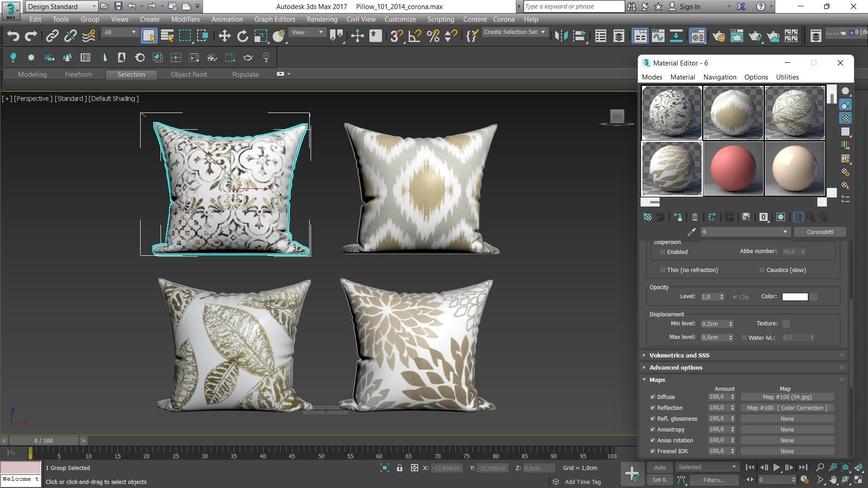
Task: Choose the Select Object tool
Action: click(x=149, y=36)
